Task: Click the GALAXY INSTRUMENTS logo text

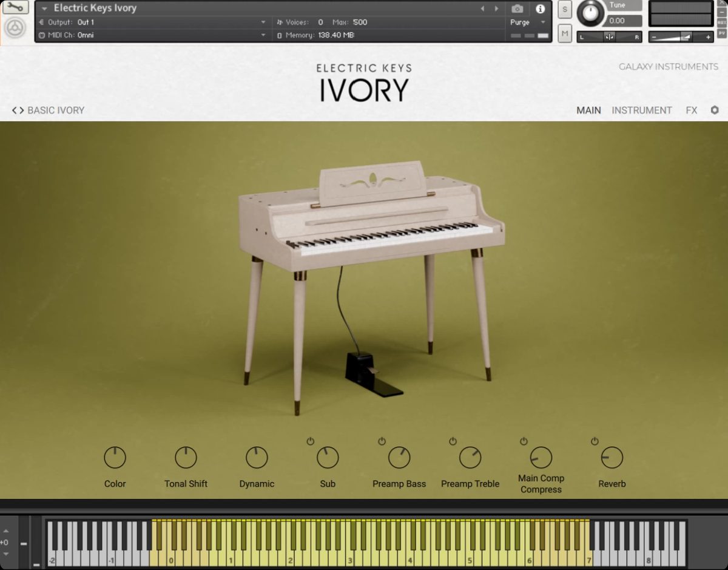Action: [x=669, y=67]
